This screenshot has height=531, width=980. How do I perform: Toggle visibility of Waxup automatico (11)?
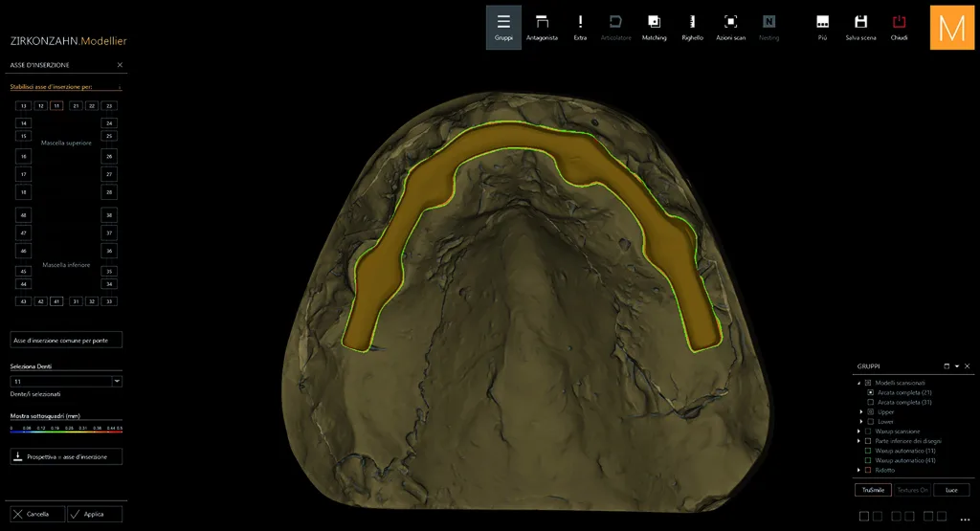868,451
